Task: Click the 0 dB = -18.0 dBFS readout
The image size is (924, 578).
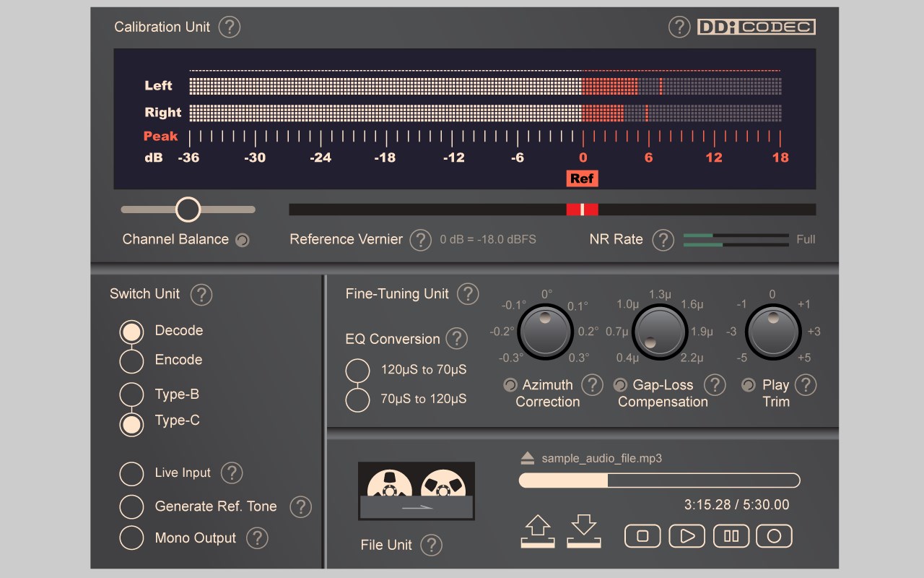Action: point(488,239)
